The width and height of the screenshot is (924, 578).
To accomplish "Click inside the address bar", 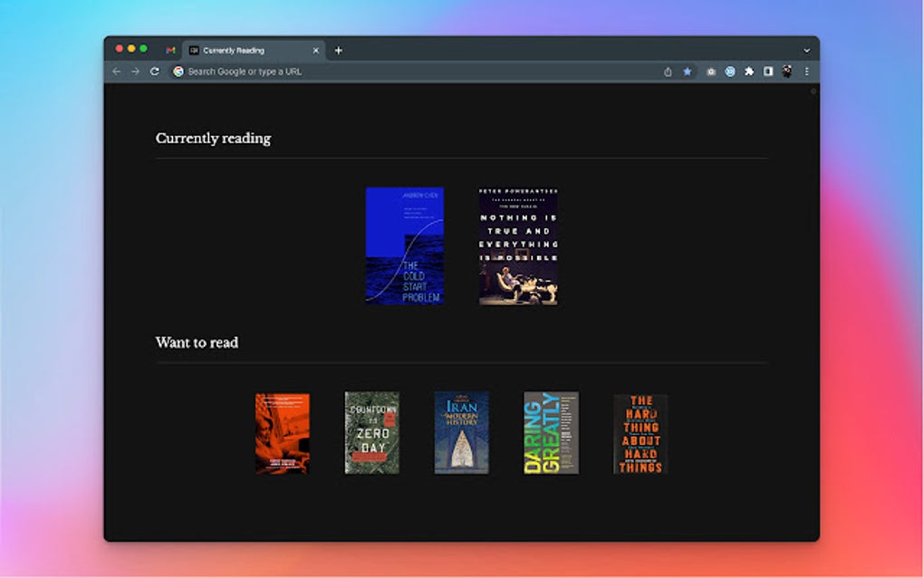I will pyautogui.click(x=272, y=71).
